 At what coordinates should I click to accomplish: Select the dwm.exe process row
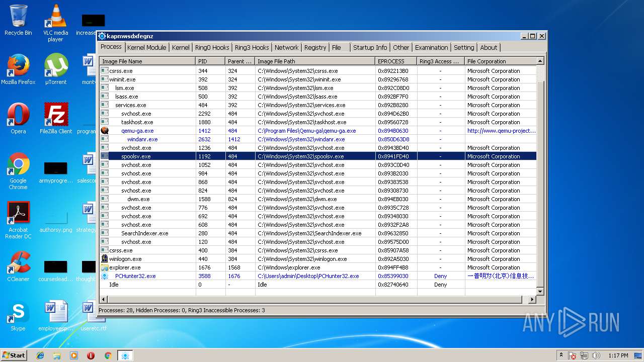(x=318, y=199)
